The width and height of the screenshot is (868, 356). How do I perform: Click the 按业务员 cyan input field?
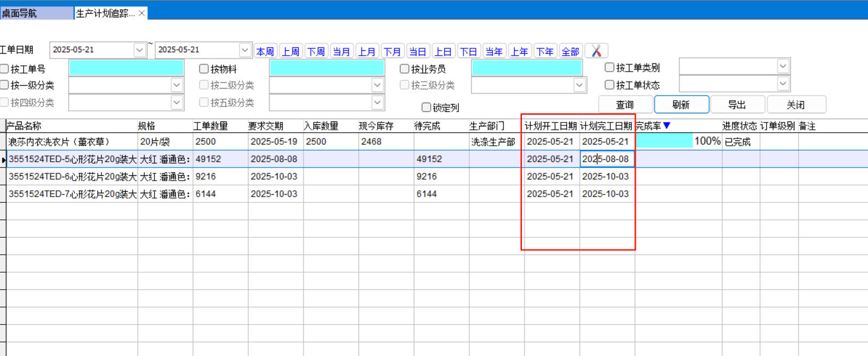click(x=527, y=68)
